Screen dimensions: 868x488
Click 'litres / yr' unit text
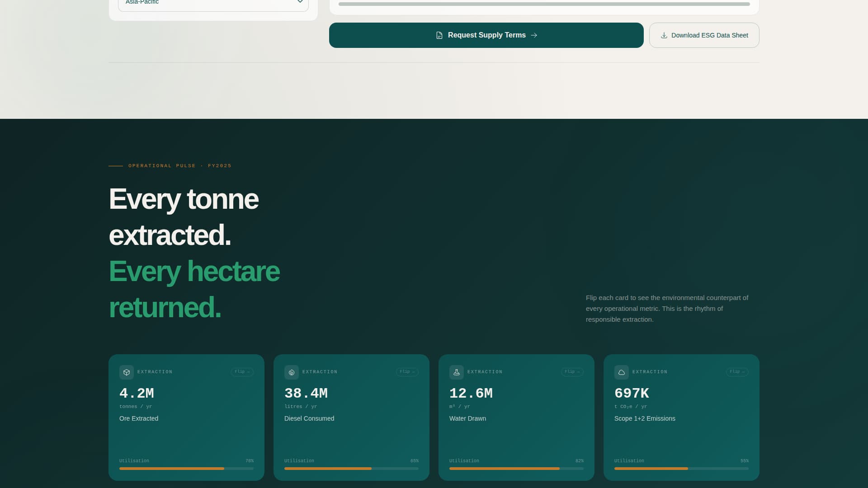click(301, 407)
